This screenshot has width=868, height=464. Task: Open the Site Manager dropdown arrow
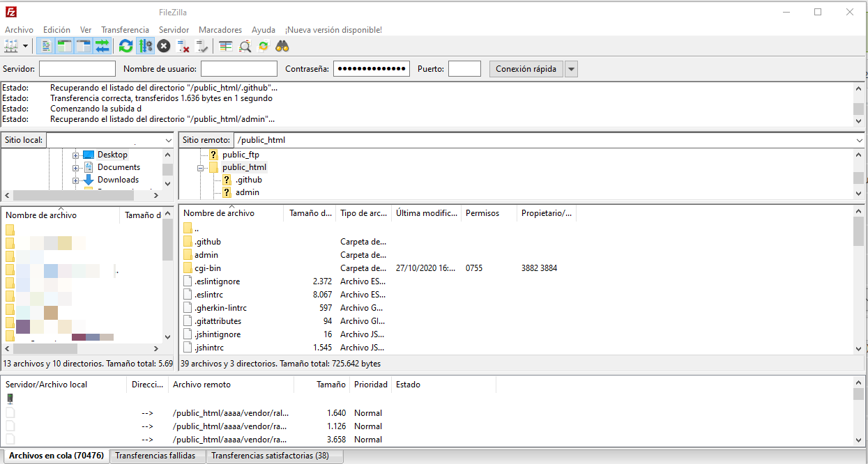(x=26, y=46)
